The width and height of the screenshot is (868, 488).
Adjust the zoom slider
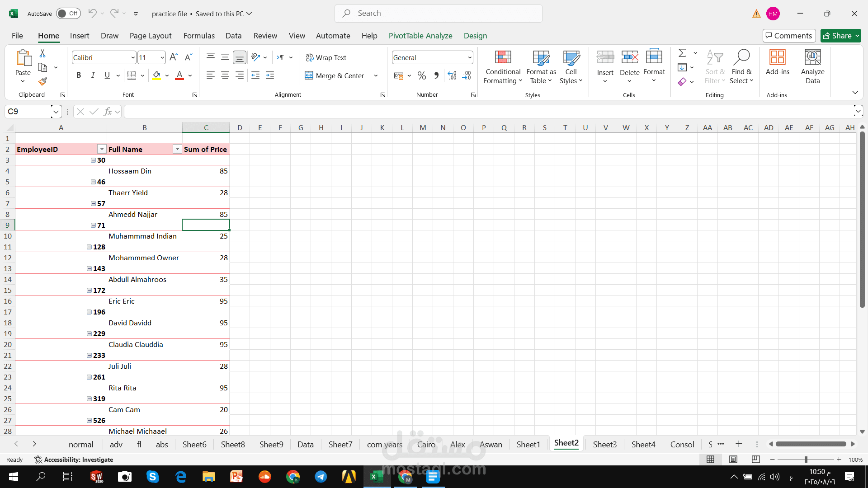[806, 460]
